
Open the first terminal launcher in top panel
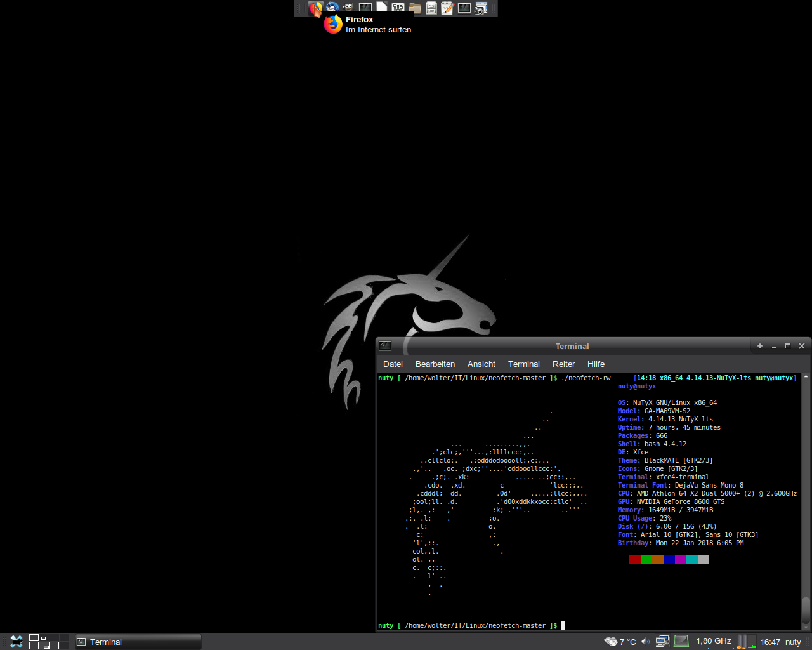coord(365,8)
